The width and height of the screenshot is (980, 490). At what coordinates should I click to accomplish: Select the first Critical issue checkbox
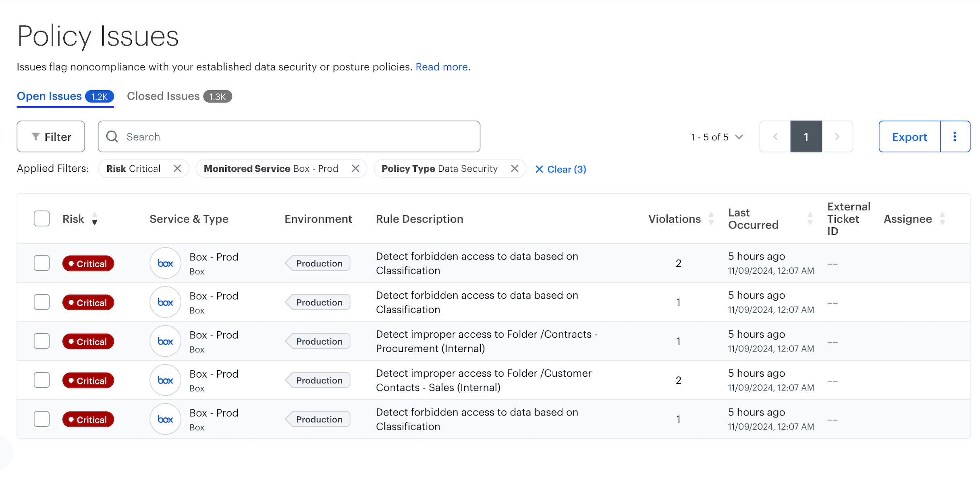click(42, 263)
